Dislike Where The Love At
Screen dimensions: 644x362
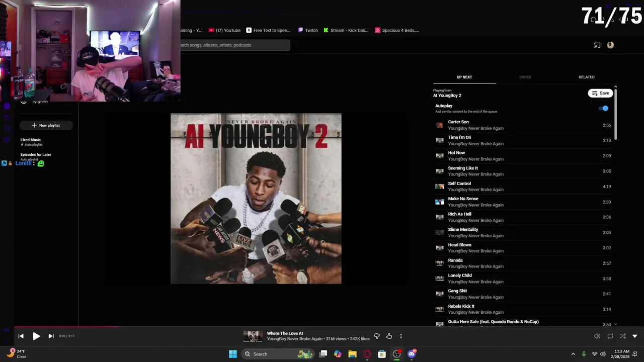click(377, 336)
